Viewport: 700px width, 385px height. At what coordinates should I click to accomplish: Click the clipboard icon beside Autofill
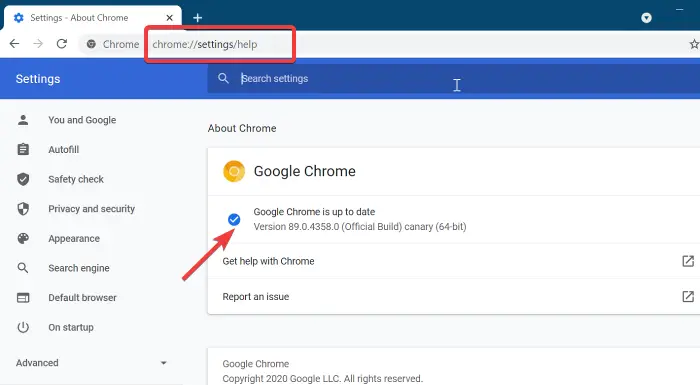click(x=23, y=149)
